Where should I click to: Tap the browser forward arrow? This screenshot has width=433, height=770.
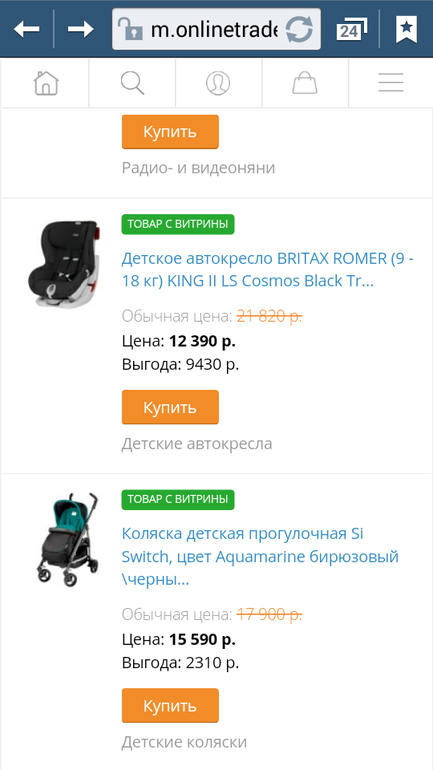81,29
